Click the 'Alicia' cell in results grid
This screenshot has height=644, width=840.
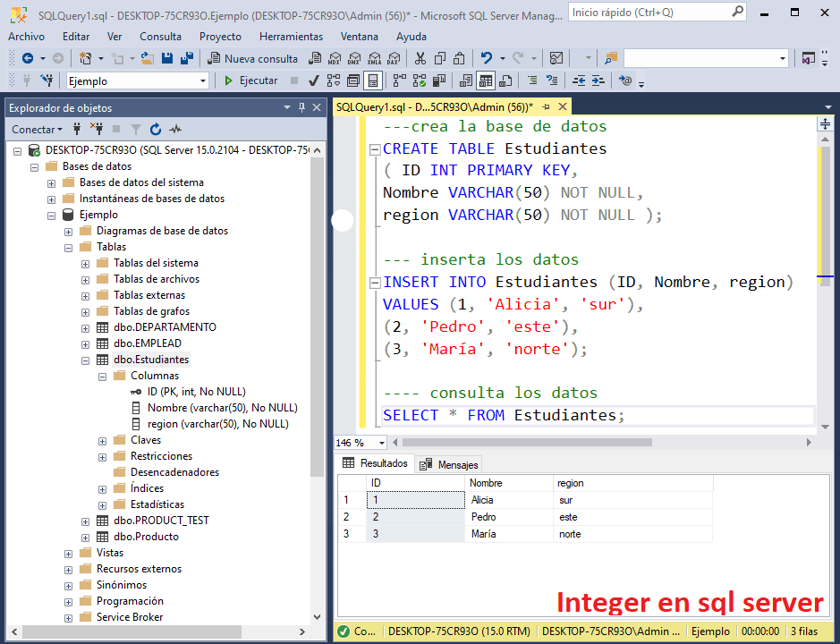pos(509,500)
